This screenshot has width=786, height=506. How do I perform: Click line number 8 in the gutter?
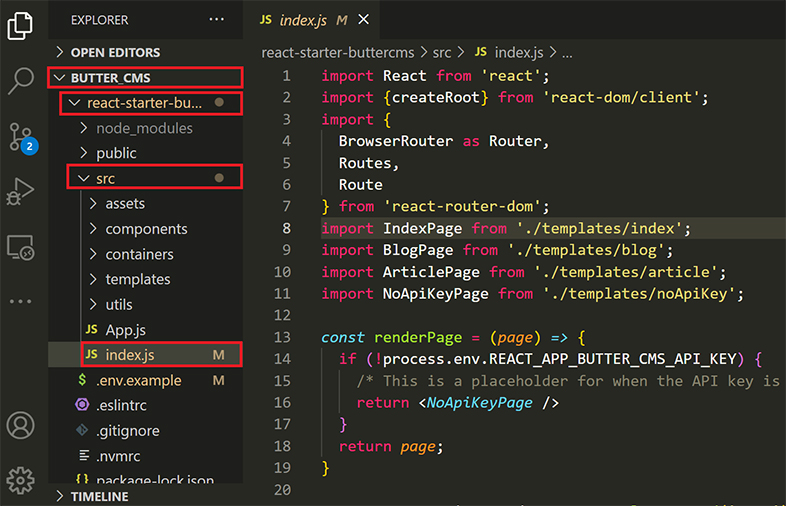286,229
